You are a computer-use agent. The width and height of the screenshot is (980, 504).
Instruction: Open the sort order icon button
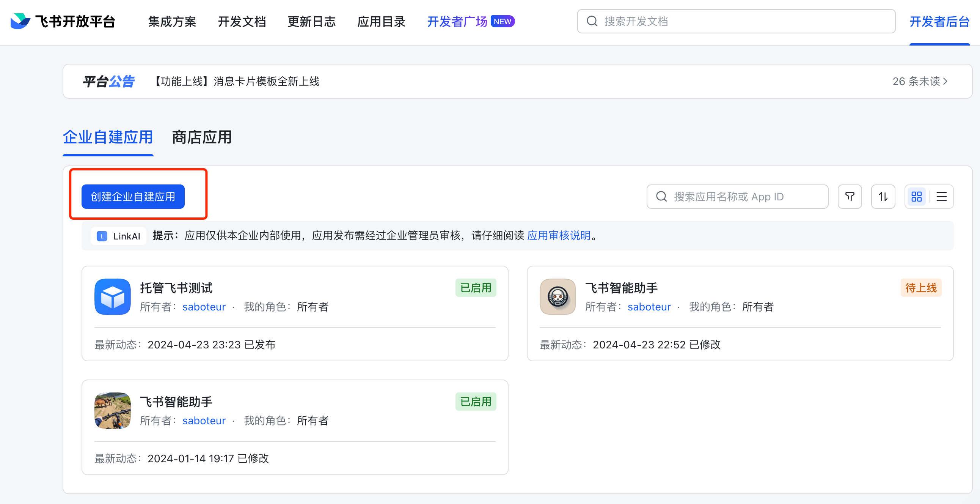[x=883, y=197]
